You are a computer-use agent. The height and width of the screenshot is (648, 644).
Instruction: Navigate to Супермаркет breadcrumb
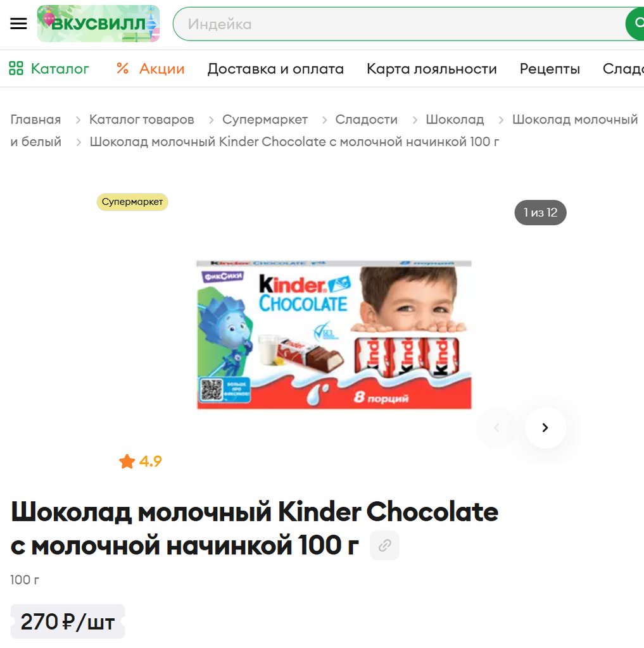(x=265, y=120)
